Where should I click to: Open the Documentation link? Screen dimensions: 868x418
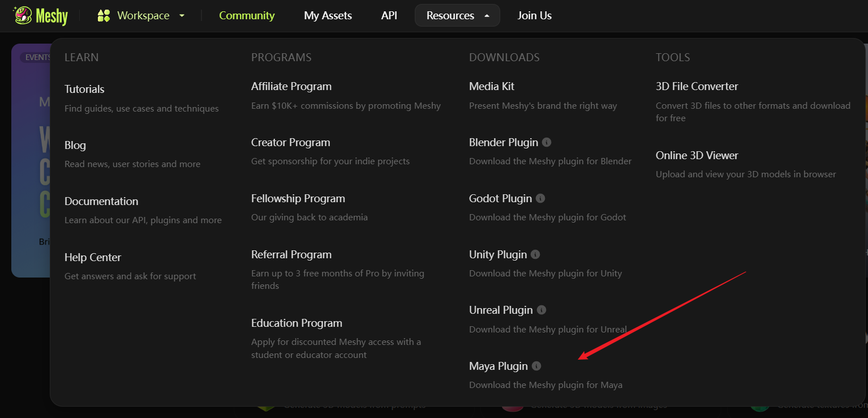click(x=101, y=201)
